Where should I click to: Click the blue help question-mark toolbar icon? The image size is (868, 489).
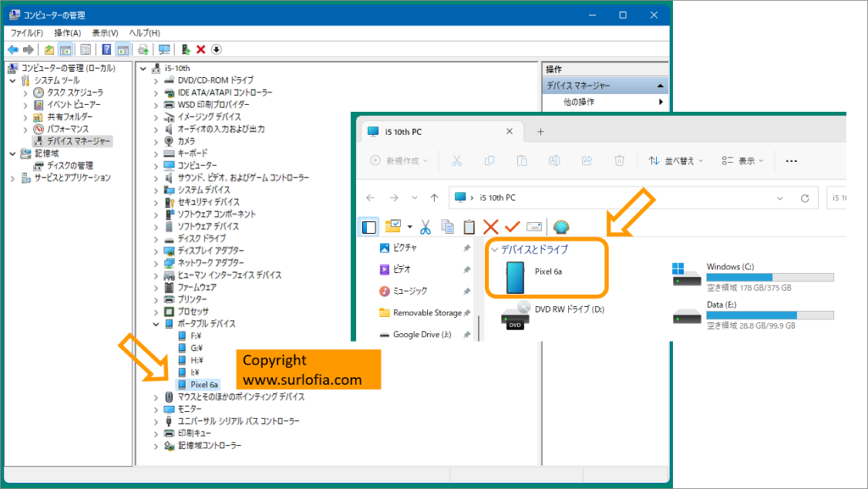click(x=107, y=49)
